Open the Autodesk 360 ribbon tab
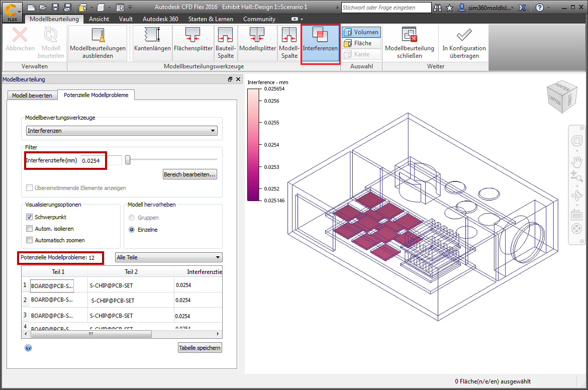This screenshot has width=588, height=390. [x=160, y=19]
